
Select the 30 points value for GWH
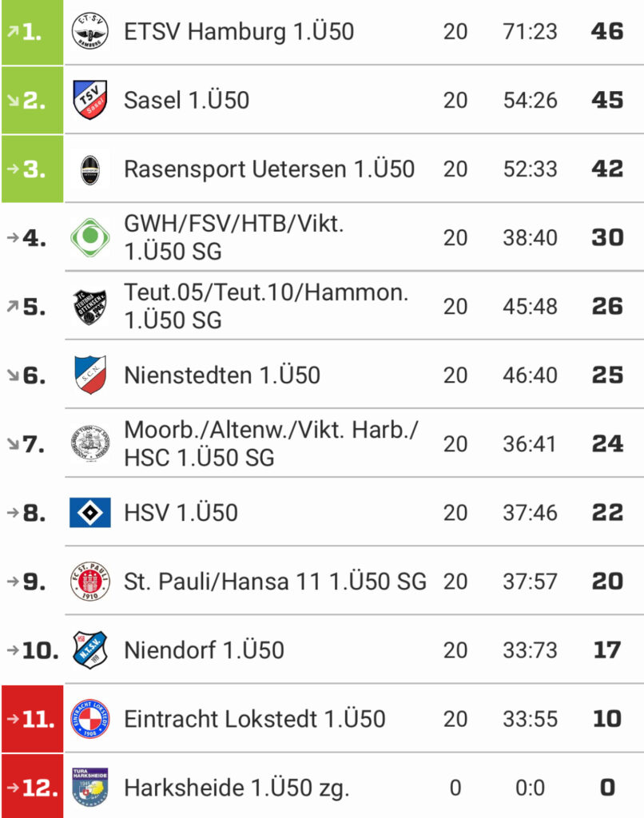[x=607, y=237]
